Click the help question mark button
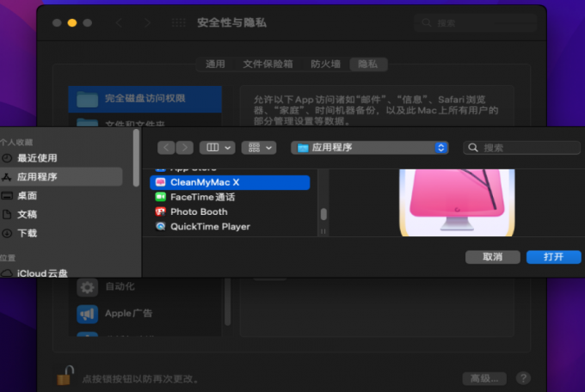Screen dimensions: 585x392 tap(523, 378)
